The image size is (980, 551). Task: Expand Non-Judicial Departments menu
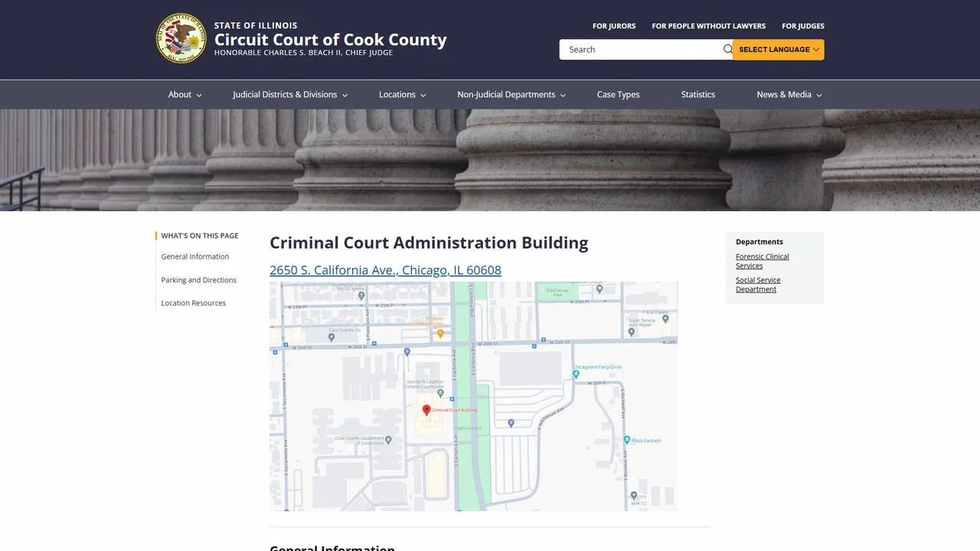tap(511, 95)
